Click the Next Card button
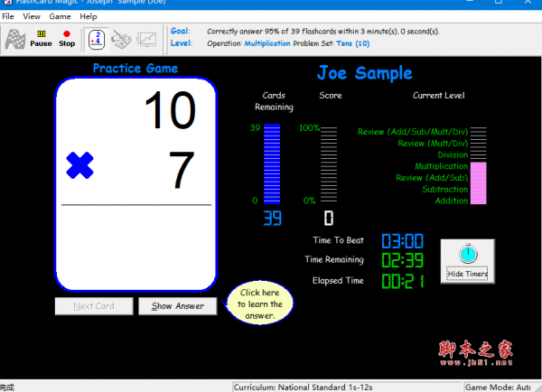 (94, 306)
